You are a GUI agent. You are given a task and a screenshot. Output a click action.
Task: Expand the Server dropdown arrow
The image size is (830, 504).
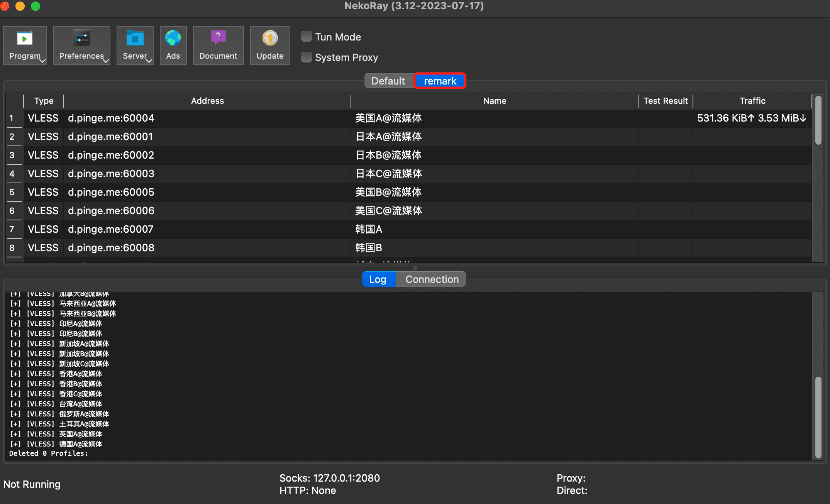click(149, 61)
